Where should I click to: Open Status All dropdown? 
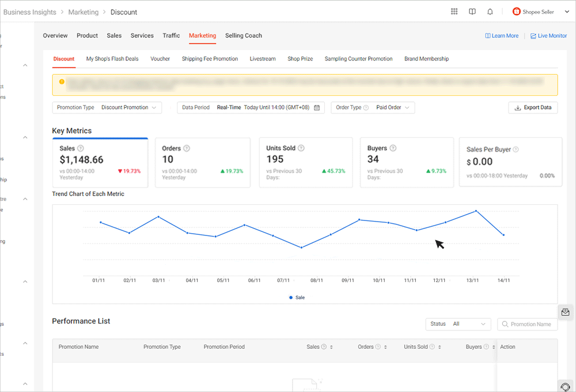[x=458, y=324]
